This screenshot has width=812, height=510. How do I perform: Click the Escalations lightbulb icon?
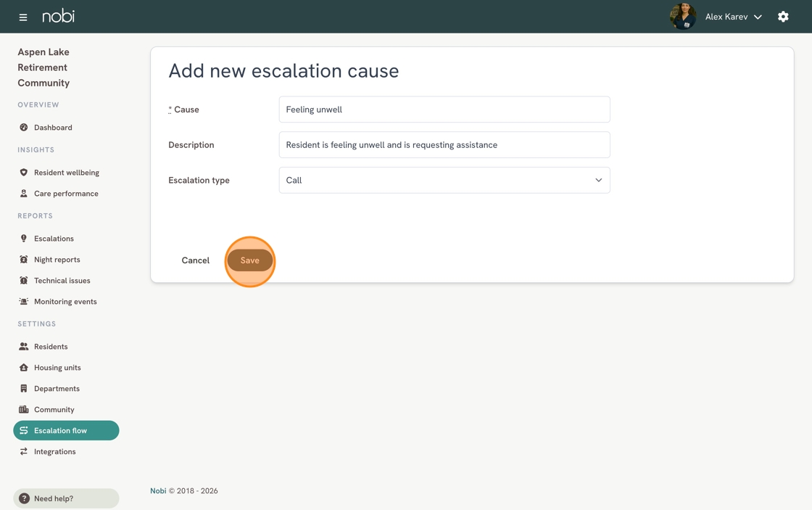(x=23, y=239)
